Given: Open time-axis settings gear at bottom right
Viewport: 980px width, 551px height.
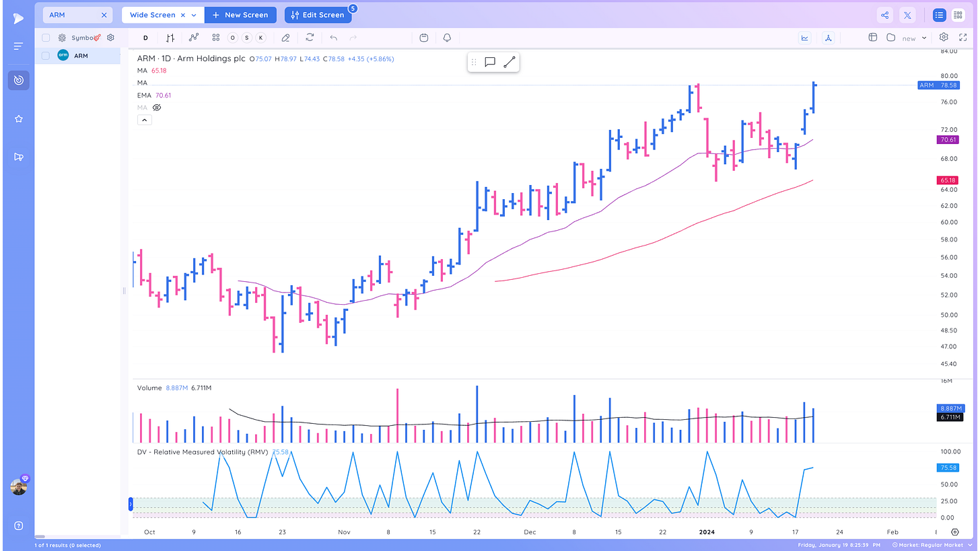Looking at the screenshot, I should (x=955, y=531).
